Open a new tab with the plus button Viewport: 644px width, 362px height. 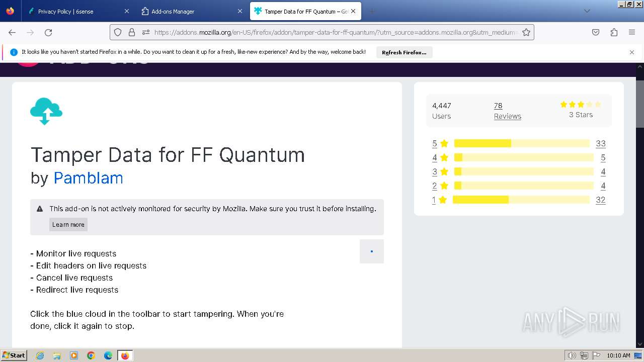(372, 11)
